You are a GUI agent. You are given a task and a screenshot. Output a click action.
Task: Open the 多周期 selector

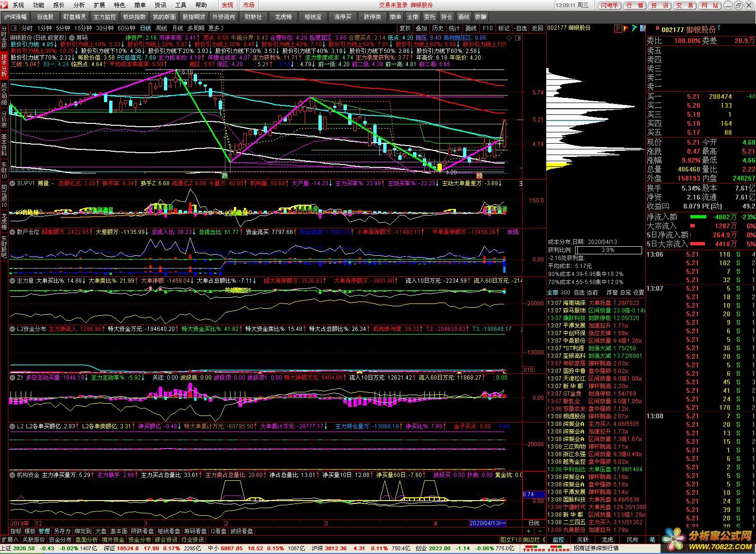click(x=196, y=28)
